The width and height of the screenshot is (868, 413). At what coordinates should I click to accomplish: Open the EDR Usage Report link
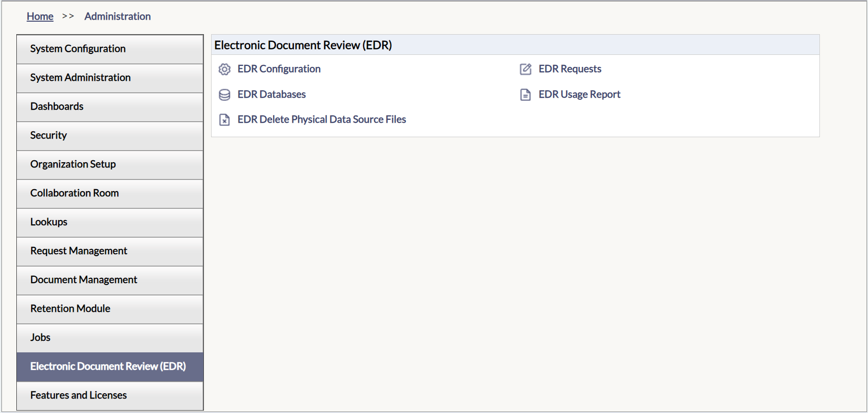(579, 94)
